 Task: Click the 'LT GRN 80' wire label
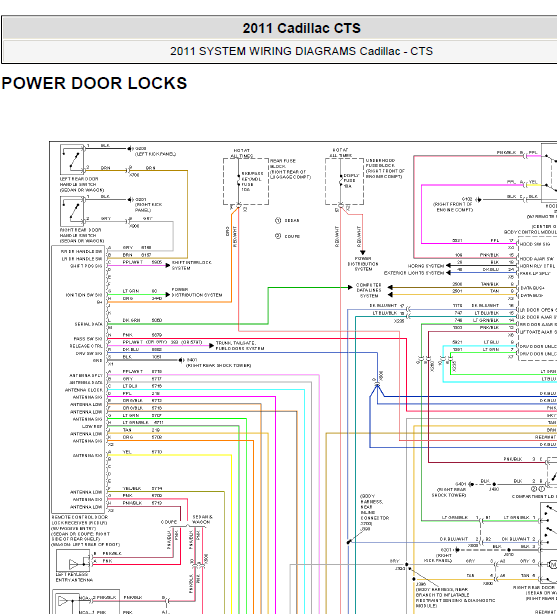140,291
